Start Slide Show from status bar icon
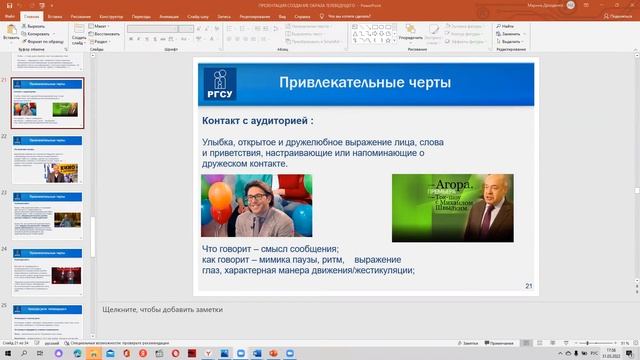The image size is (640, 360). click(x=566, y=343)
